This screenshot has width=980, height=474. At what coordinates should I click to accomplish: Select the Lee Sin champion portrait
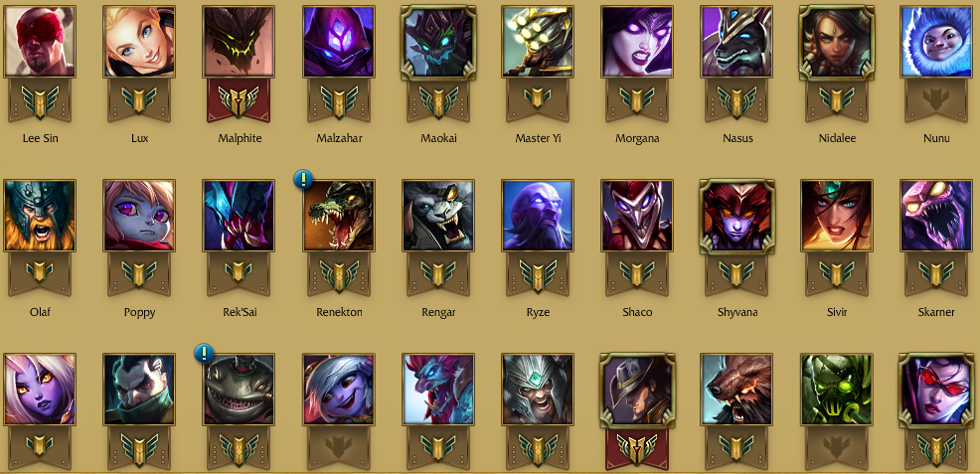[x=40, y=41]
